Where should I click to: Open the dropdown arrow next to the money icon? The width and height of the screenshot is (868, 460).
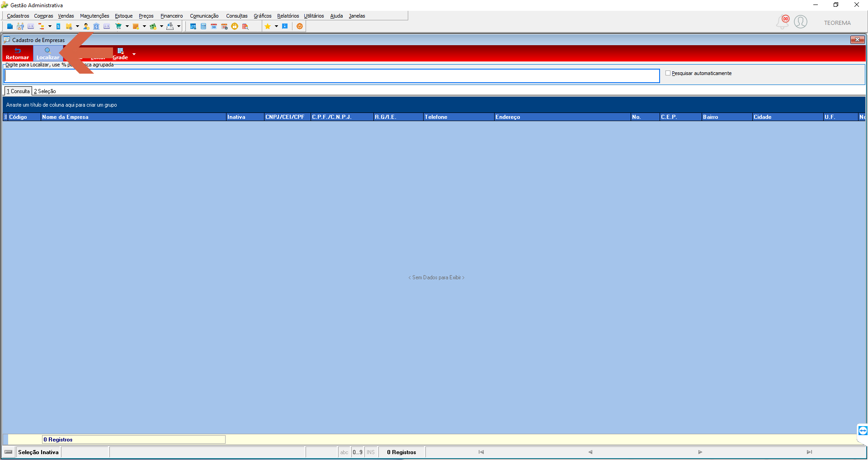161,26
